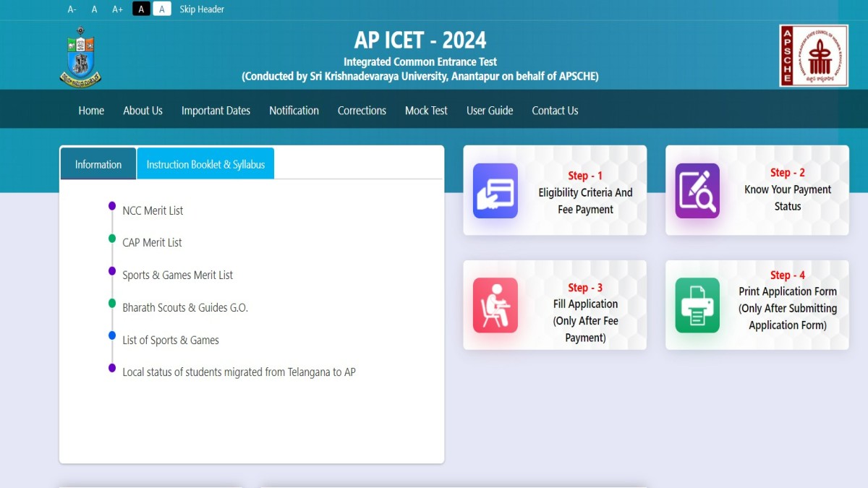Open the NCC Merit List link
The image size is (868, 488).
pos(153,210)
